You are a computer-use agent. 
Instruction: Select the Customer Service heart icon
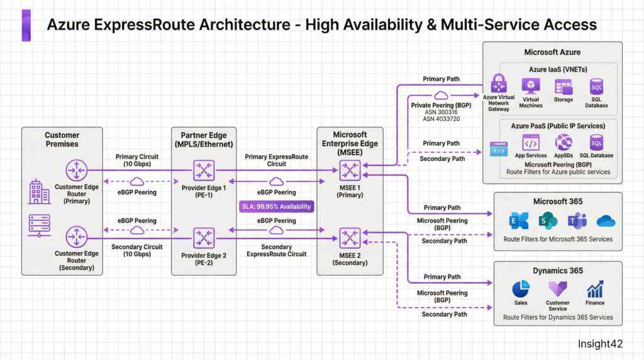557,290
